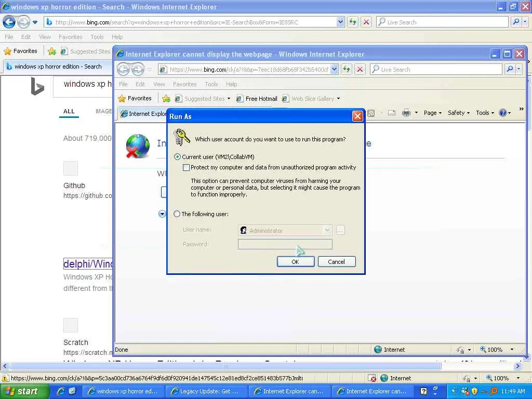Open the File menu in the front IE window

click(x=123, y=84)
